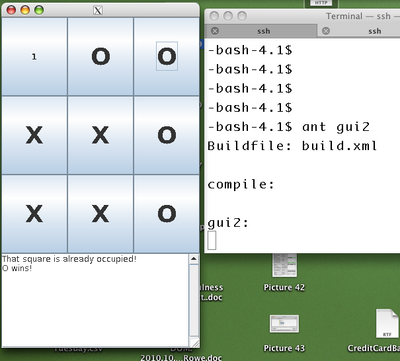Click the middle right O square
This screenshot has height=361, width=400.
point(167,135)
